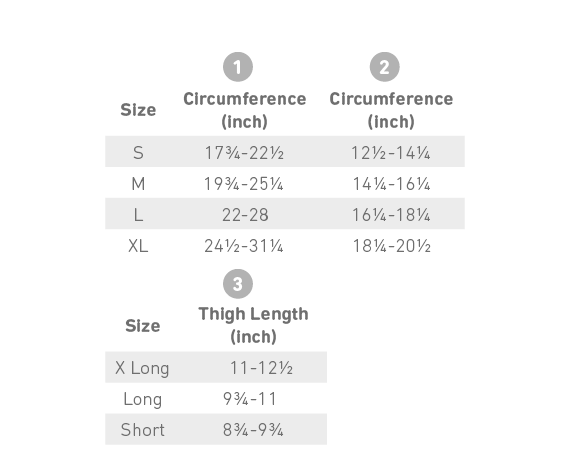This screenshot has height=470, width=570.
Task: Select the XL size row label
Action: (138, 246)
